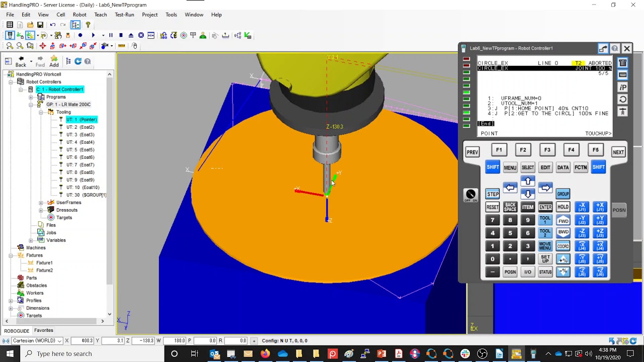This screenshot has height=362, width=644.
Task: Click the ENTER key on the pendant
Action: pos(545,207)
